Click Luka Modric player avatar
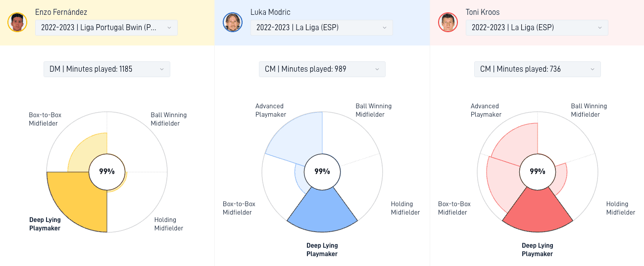644x266 pixels. tap(233, 22)
